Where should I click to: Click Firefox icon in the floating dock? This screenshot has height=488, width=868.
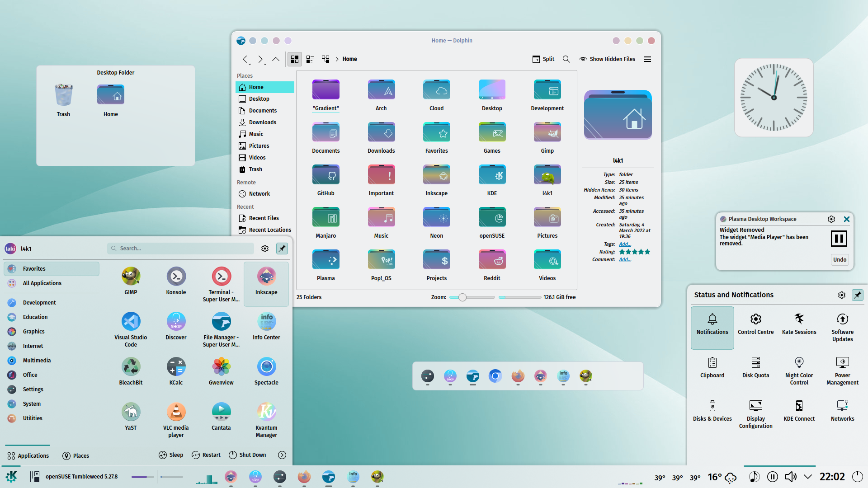[518, 376]
